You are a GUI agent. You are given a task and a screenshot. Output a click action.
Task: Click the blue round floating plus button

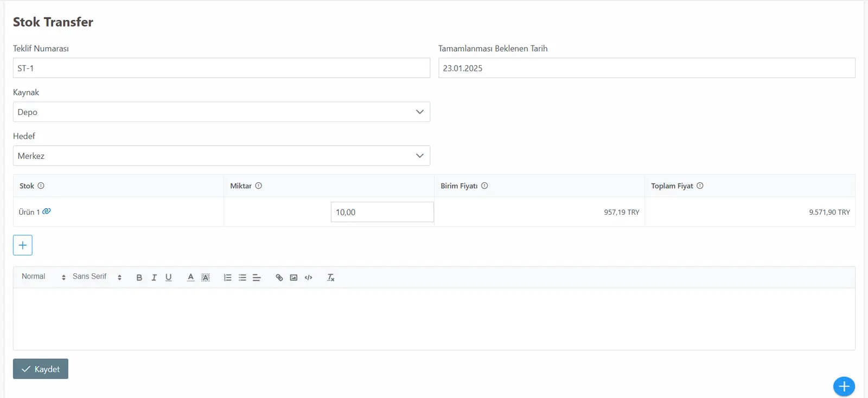point(844,386)
